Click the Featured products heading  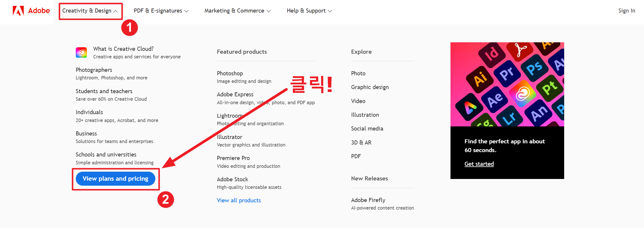pos(242,52)
